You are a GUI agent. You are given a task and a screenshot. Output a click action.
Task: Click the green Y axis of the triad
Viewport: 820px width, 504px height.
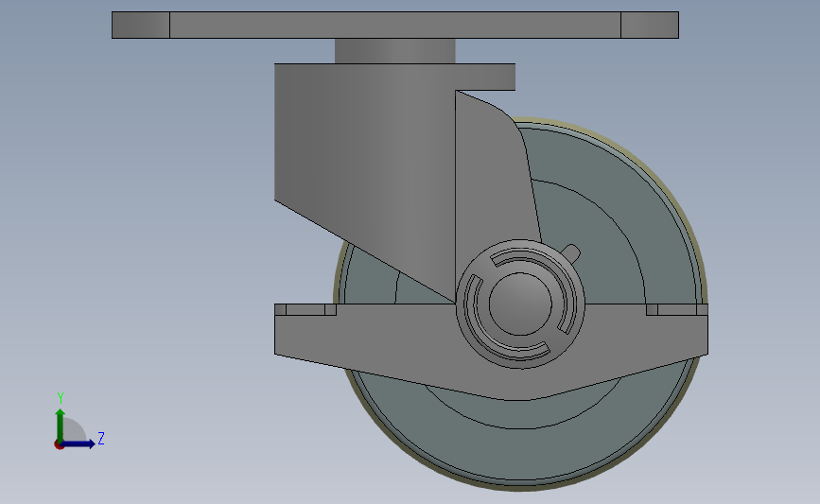[x=61, y=425]
